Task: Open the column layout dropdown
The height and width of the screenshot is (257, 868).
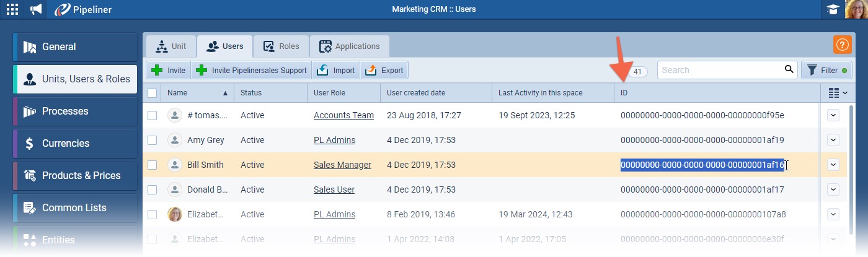Action: pyautogui.click(x=838, y=93)
